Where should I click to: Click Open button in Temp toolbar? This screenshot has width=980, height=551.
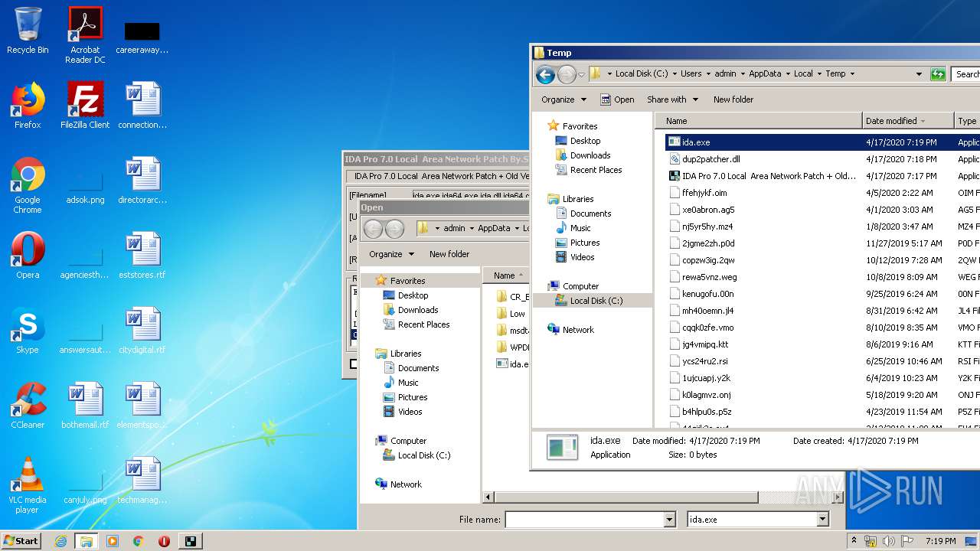pos(617,99)
